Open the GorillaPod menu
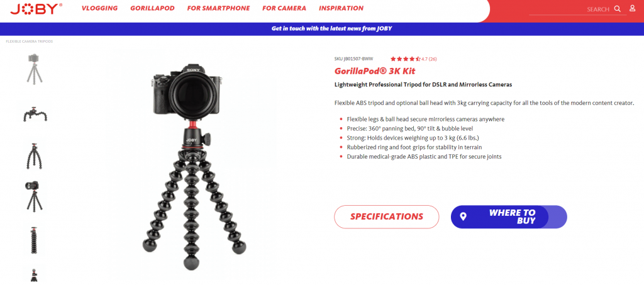The width and height of the screenshot is (644, 285). (x=152, y=8)
